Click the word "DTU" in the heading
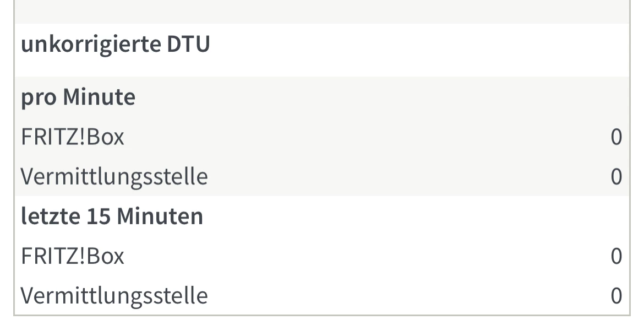The width and height of the screenshot is (644, 325). click(188, 45)
